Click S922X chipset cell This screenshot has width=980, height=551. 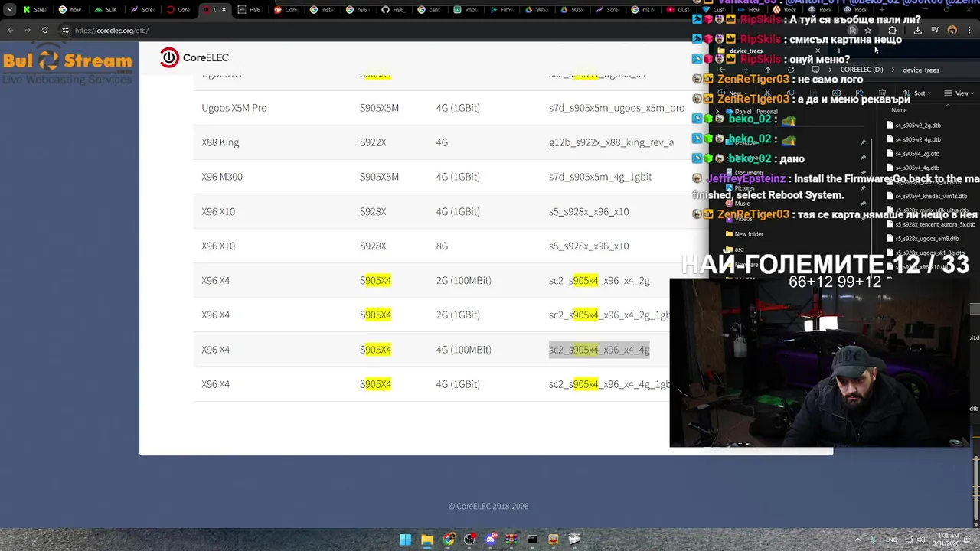pos(373,142)
